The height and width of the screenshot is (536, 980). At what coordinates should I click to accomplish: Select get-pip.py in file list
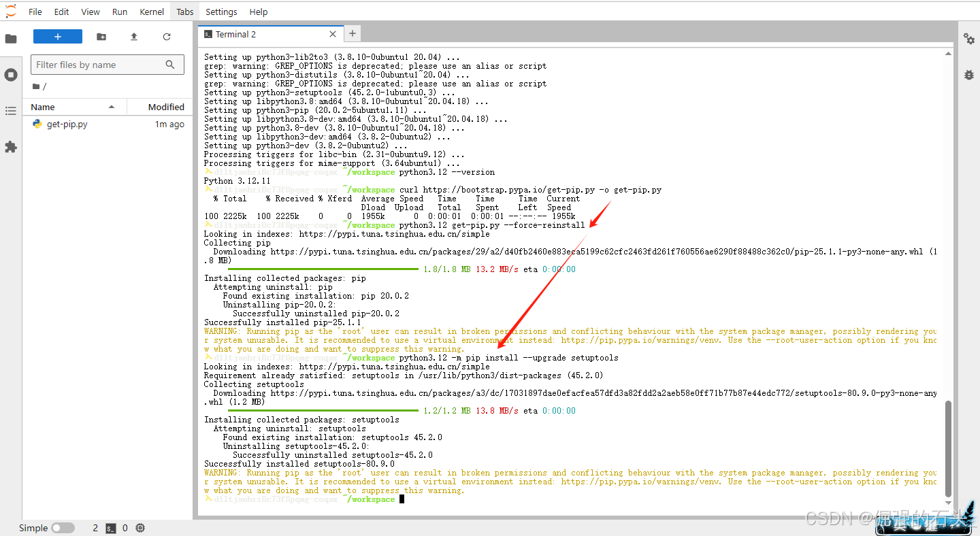point(67,124)
